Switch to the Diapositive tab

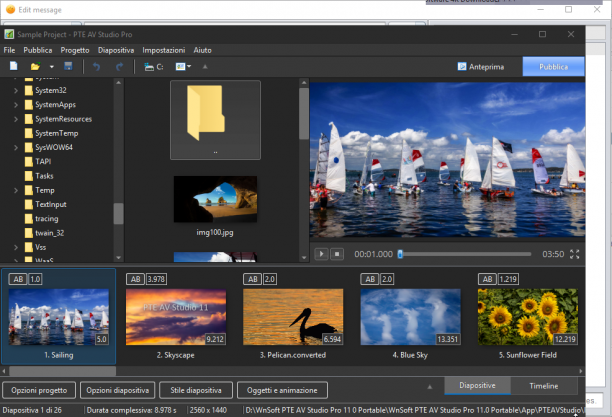click(477, 386)
